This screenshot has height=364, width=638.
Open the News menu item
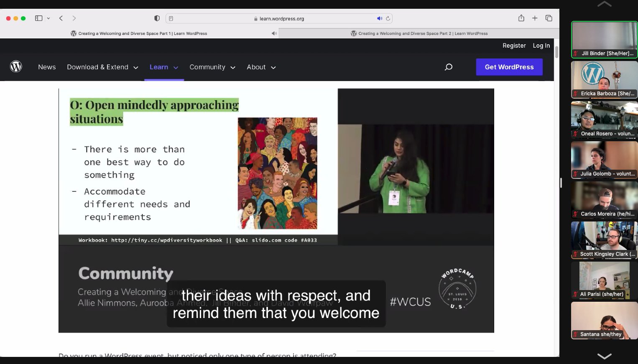[x=47, y=67]
